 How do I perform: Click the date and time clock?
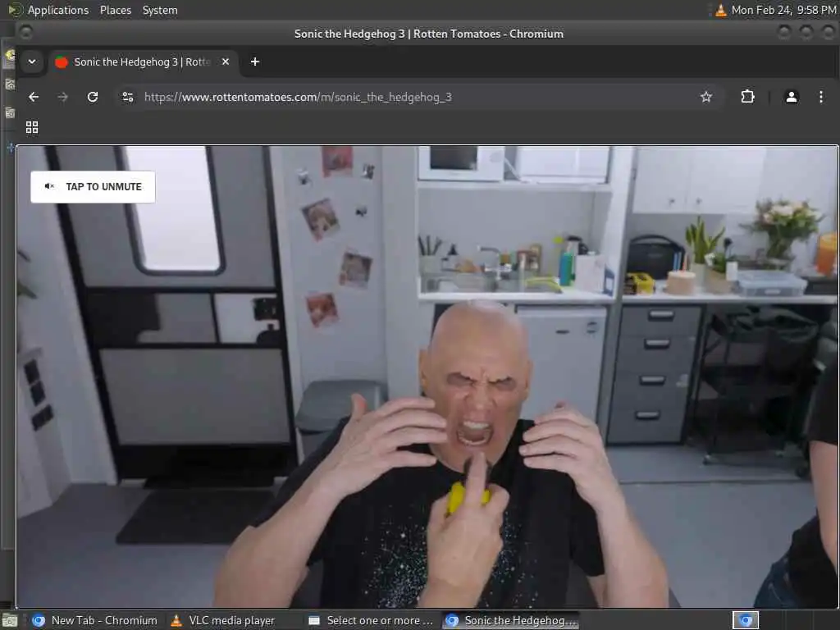[783, 10]
